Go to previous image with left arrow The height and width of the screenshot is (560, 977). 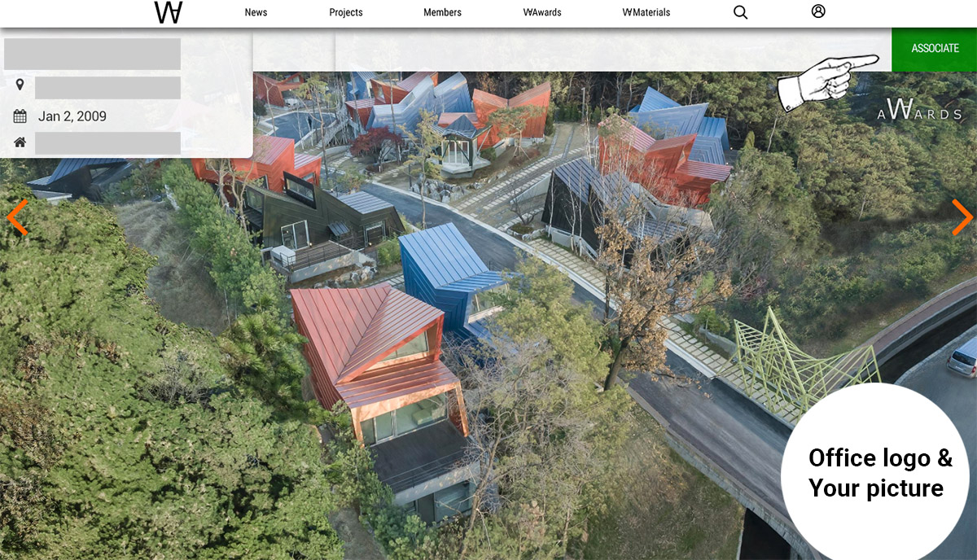click(17, 217)
